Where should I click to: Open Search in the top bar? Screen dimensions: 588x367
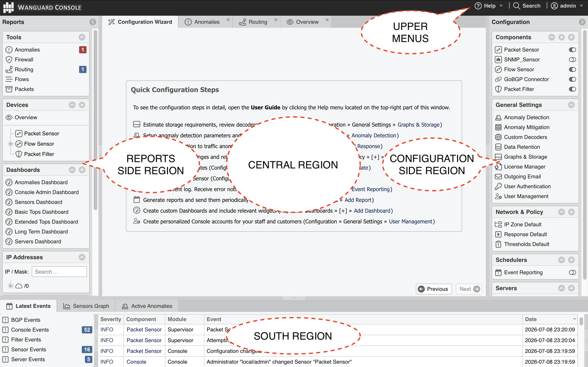pos(527,6)
